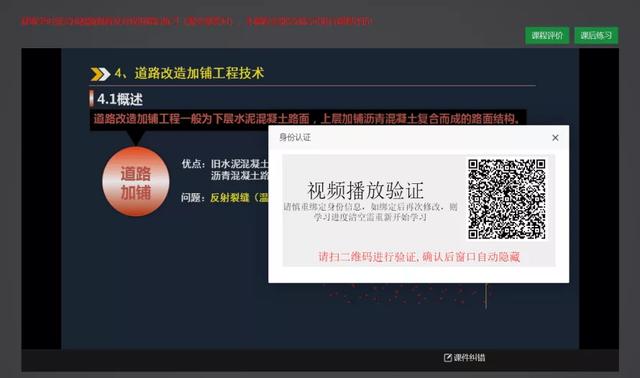This screenshot has width=640, height=378.
Task: Click the yellow double-chevron arrow icon
Action: click(100, 74)
